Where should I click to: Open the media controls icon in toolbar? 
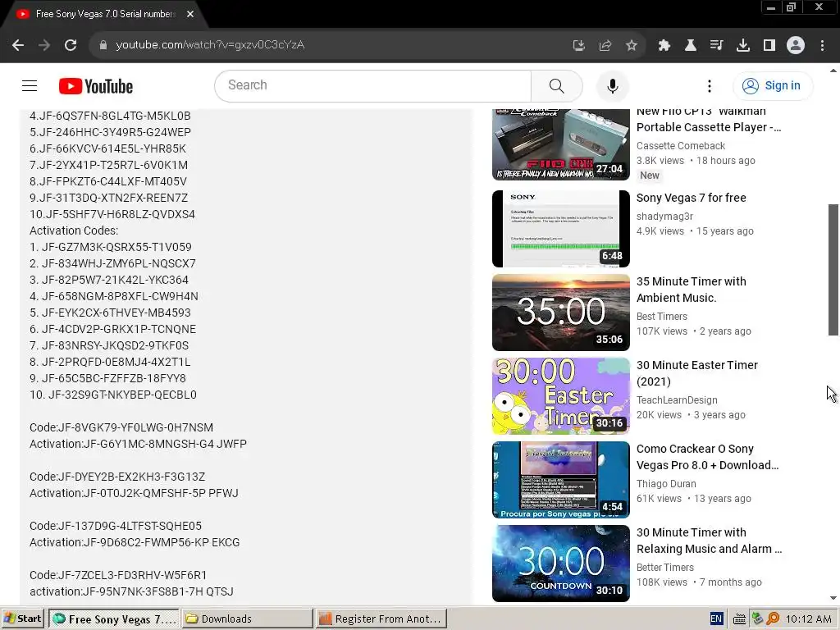point(717,46)
